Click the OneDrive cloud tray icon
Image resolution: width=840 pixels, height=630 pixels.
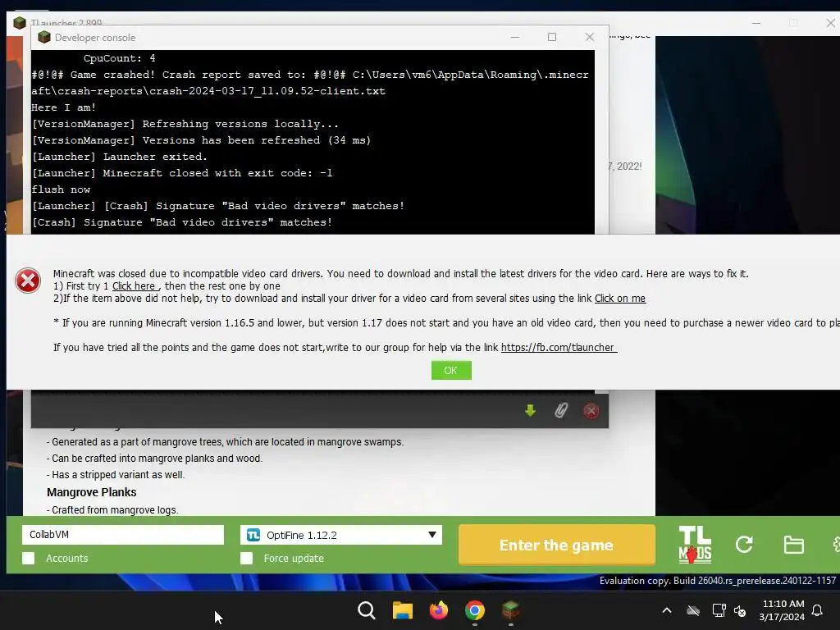pyautogui.click(x=693, y=610)
